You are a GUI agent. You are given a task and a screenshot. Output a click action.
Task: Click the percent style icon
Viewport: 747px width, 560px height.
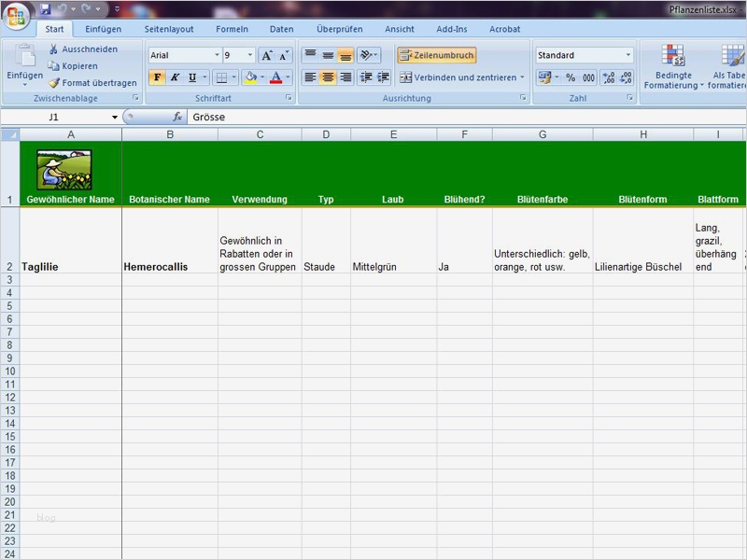[571, 78]
